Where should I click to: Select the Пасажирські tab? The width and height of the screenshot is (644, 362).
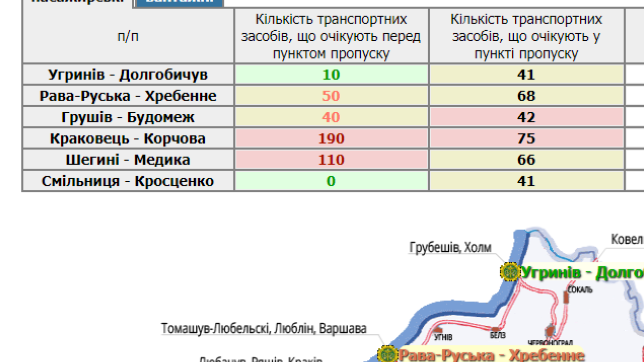click(77, 2)
